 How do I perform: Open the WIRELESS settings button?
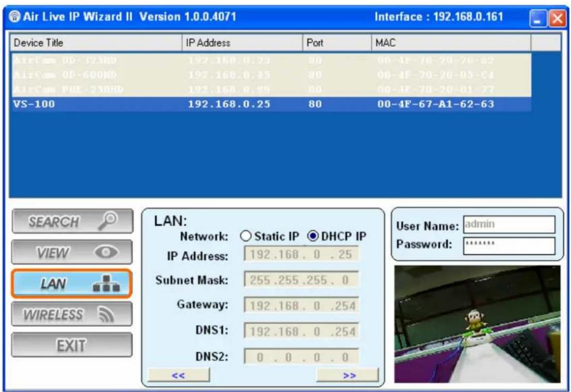[72, 315]
